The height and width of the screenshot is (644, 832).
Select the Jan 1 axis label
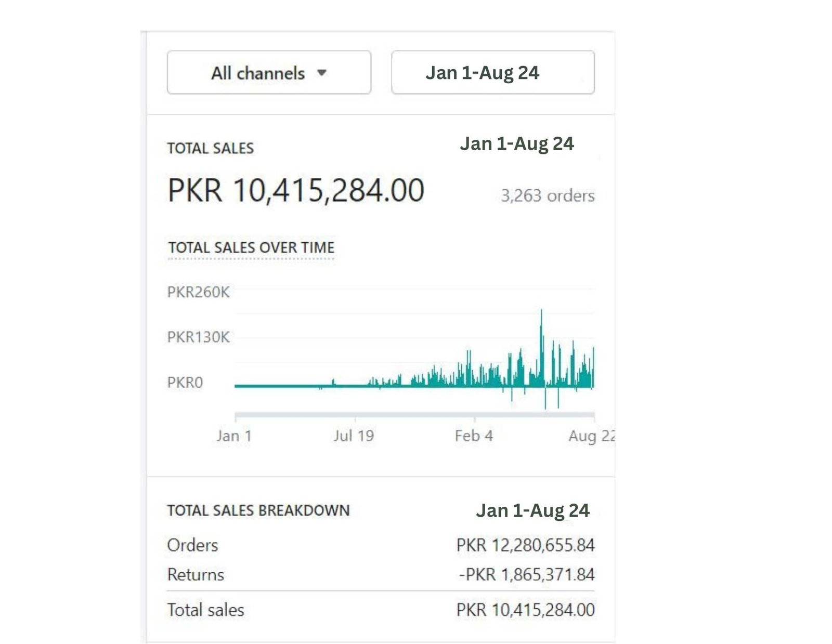tap(234, 436)
